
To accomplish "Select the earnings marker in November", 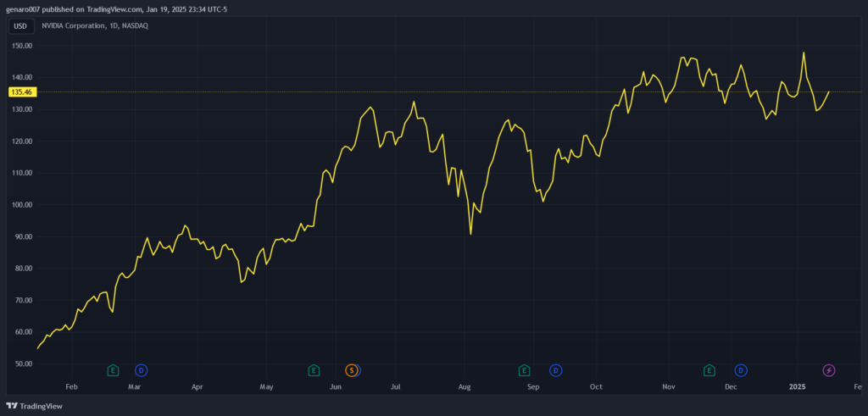I will (709, 370).
